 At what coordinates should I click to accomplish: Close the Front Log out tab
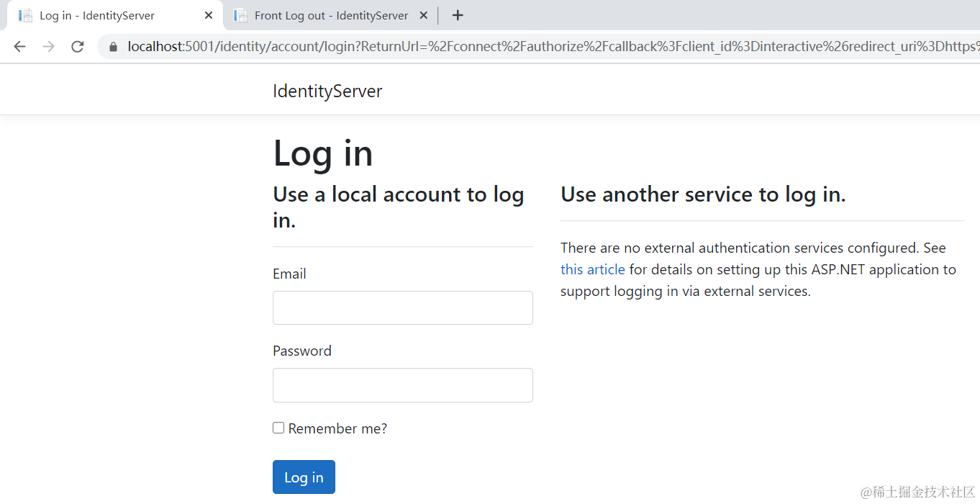[423, 15]
